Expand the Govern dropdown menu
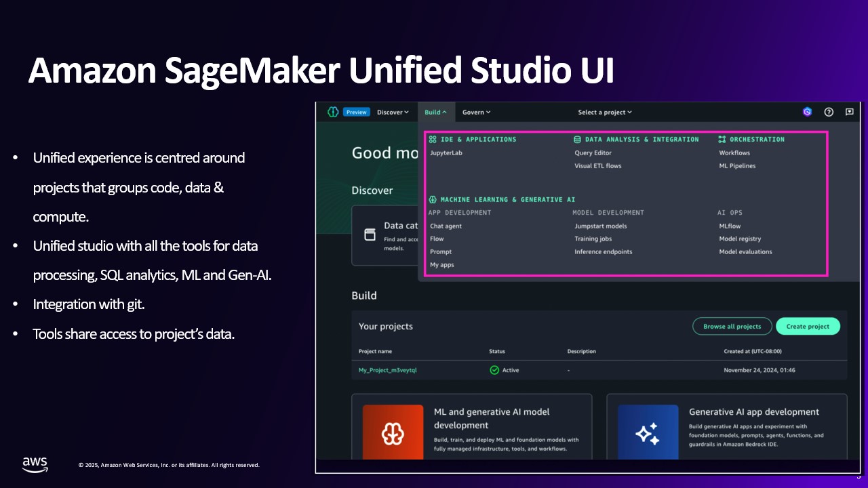This screenshot has width=868, height=488. (477, 113)
